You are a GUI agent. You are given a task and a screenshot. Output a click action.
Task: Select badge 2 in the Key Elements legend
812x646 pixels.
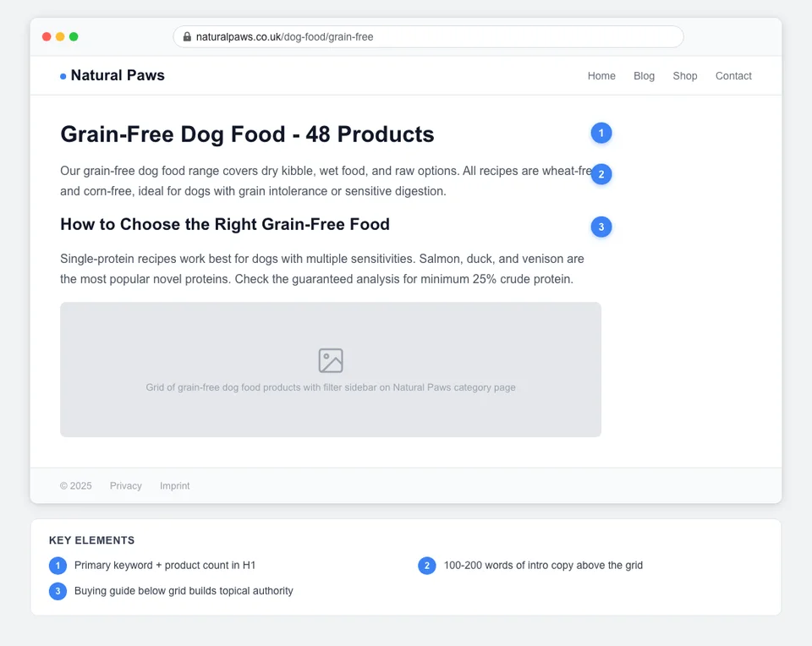click(x=427, y=566)
